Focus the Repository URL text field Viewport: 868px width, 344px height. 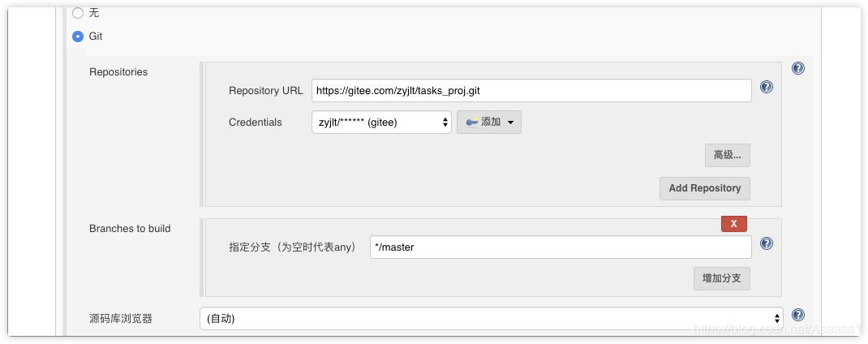[x=531, y=90]
